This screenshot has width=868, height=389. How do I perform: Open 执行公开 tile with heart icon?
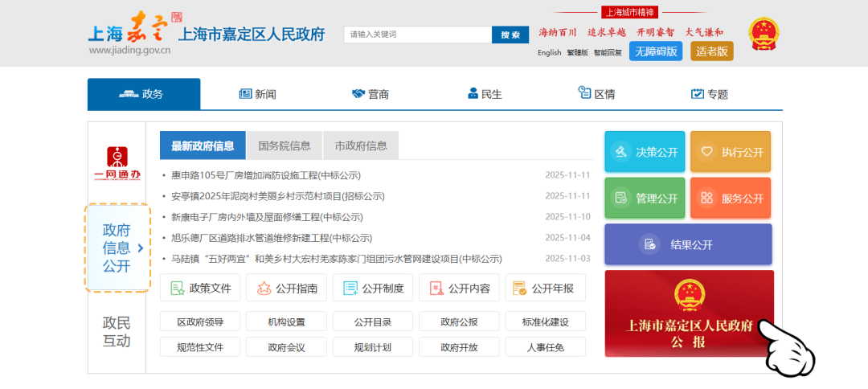coord(730,151)
